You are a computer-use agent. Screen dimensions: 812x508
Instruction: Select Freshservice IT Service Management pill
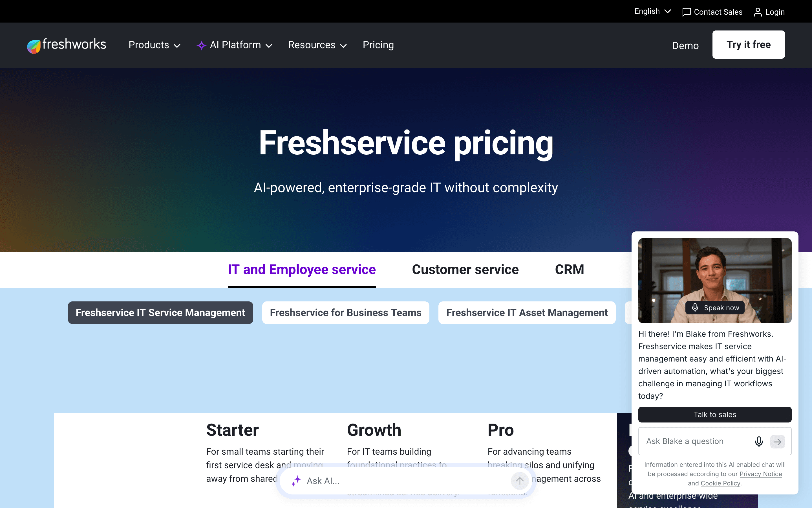point(160,312)
